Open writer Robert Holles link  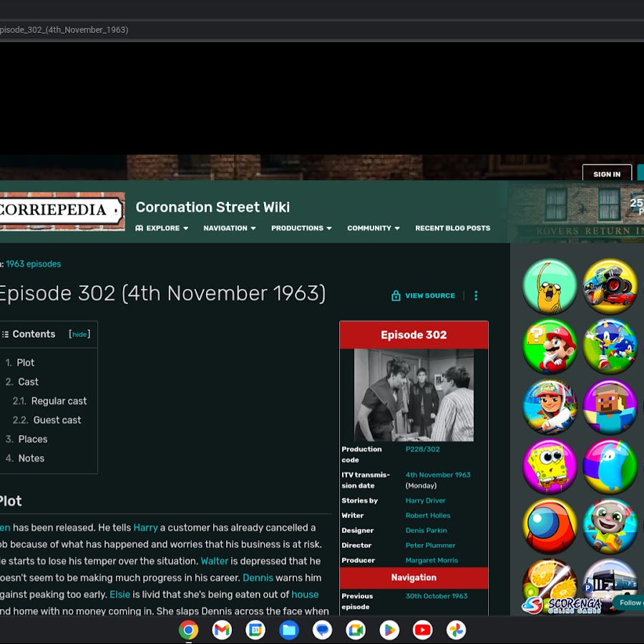click(x=428, y=515)
